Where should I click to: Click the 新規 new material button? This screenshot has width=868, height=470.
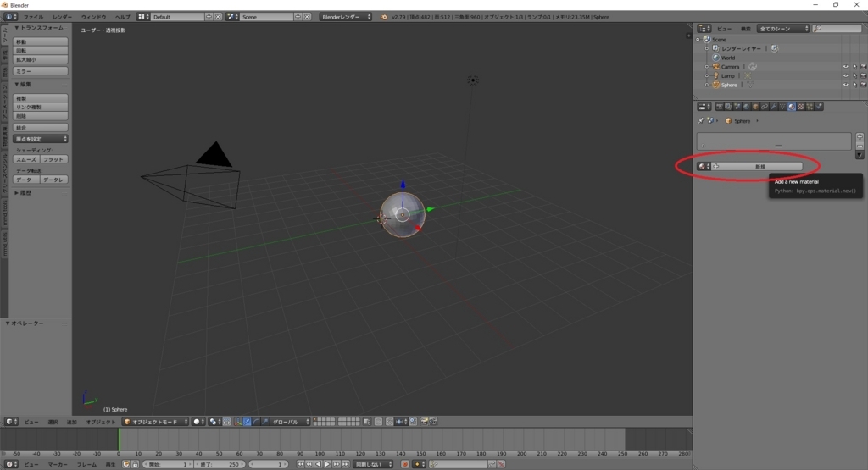(x=759, y=166)
